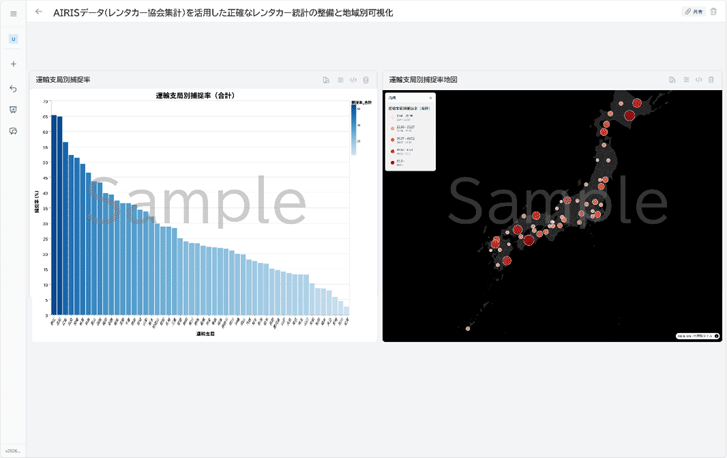Open the chat history icon in the sidebar
727x458 pixels.
13,131
